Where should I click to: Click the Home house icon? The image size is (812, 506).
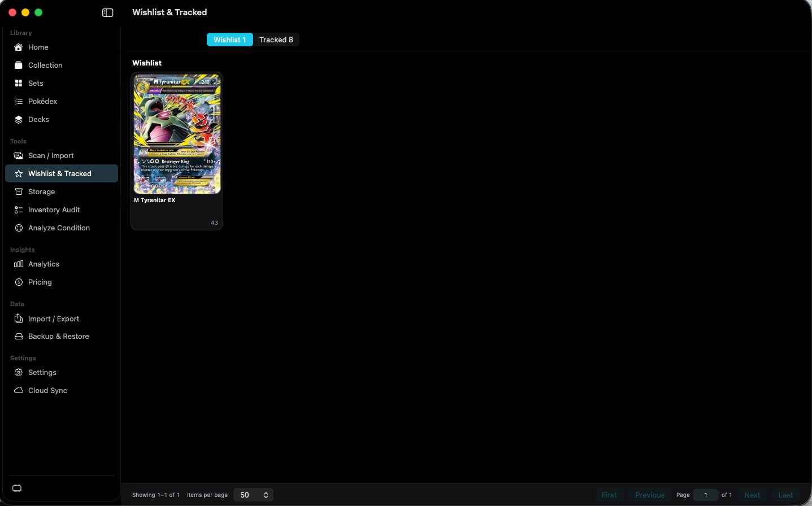(19, 47)
